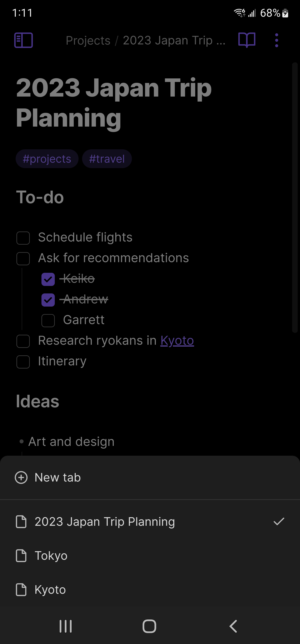
Task: Switch to the Tokyo tab
Action: tap(51, 556)
